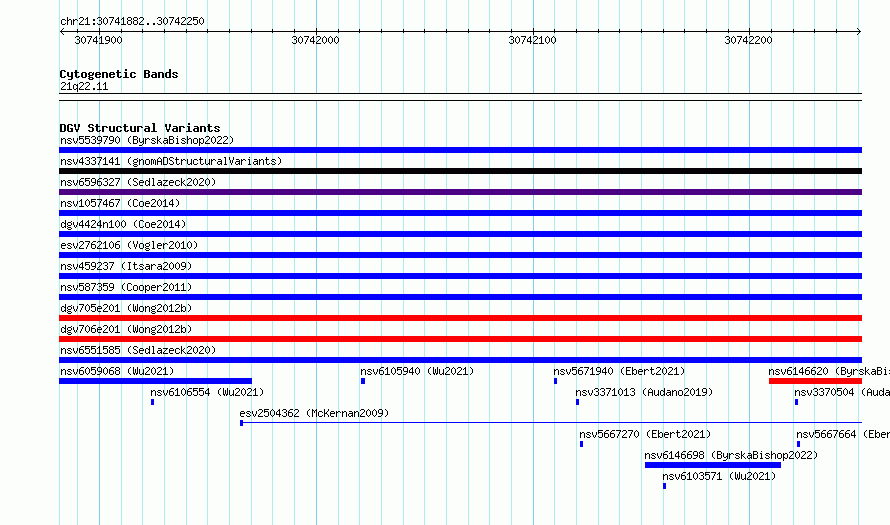Click the nsv5539790 (ByrskaBishop2022) variant label
The image size is (890, 525).
coord(147,140)
